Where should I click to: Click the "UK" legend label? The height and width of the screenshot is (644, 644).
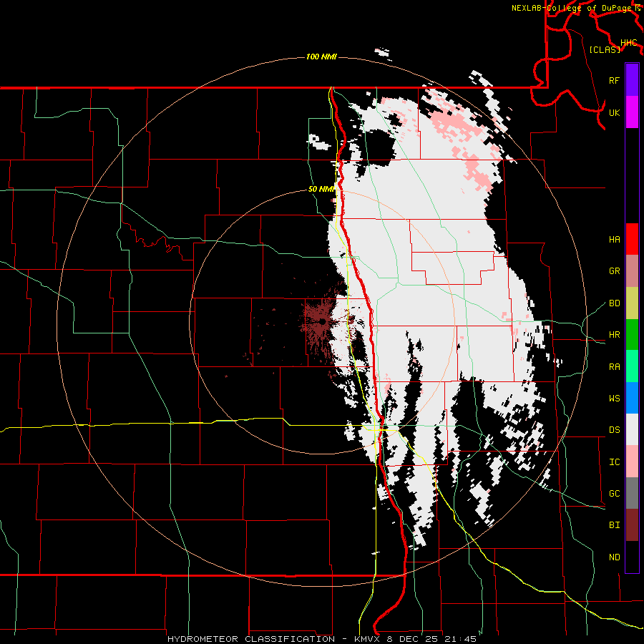point(614,112)
